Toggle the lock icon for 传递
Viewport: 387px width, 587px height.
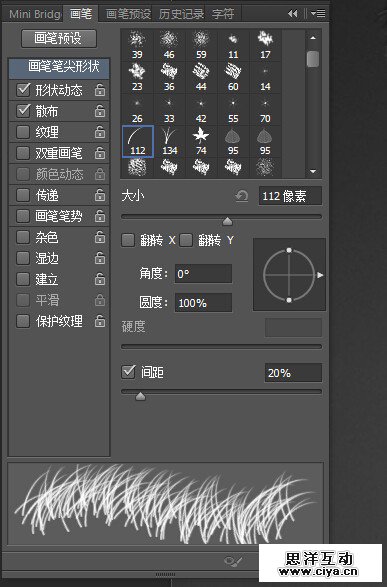point(100,195)
